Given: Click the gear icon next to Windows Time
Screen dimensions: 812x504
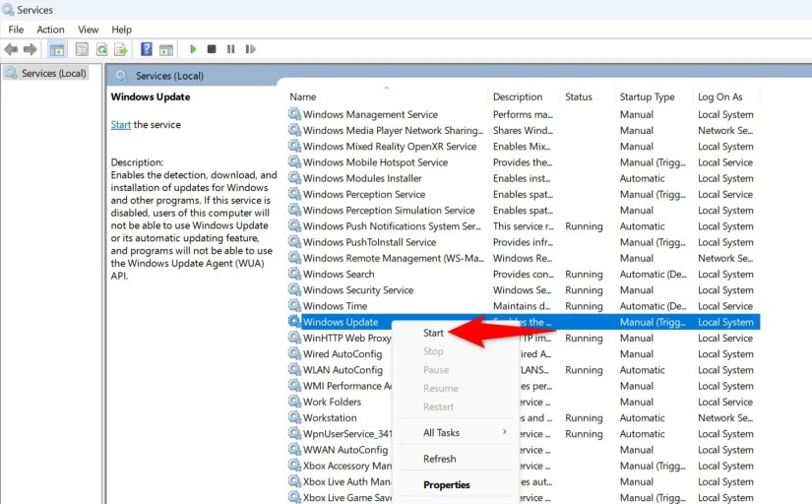Looking at the screenshot, I should click(x=294, y=305).
